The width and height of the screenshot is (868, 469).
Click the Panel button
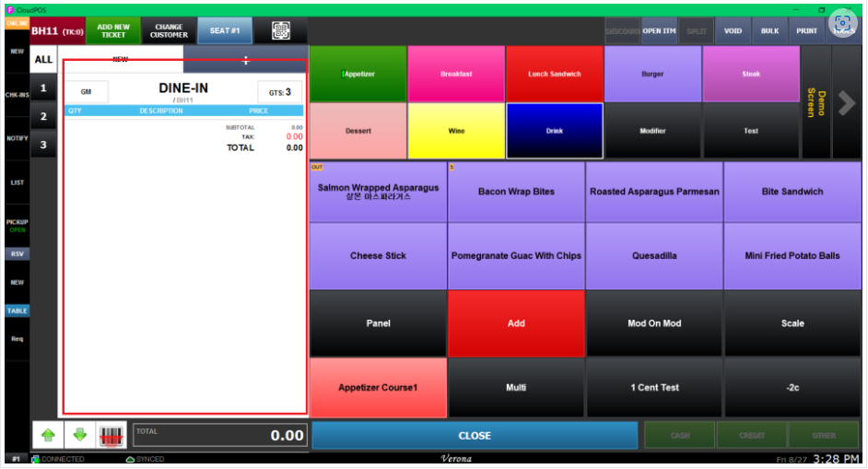(x=378, y=323)
